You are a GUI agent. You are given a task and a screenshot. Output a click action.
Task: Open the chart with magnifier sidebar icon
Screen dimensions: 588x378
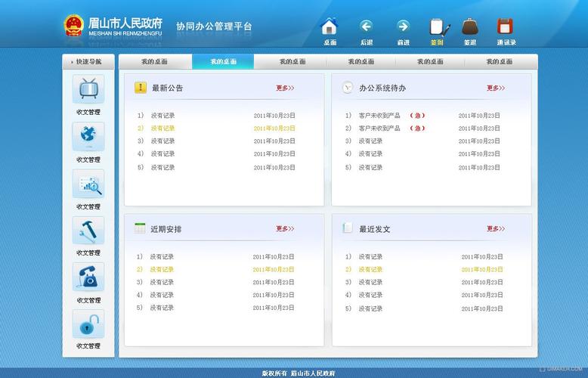(x=88, y=184)
